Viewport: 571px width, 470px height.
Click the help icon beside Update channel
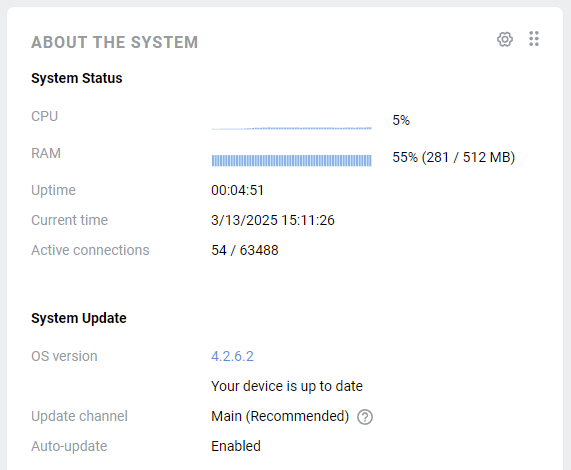[365, 417]
